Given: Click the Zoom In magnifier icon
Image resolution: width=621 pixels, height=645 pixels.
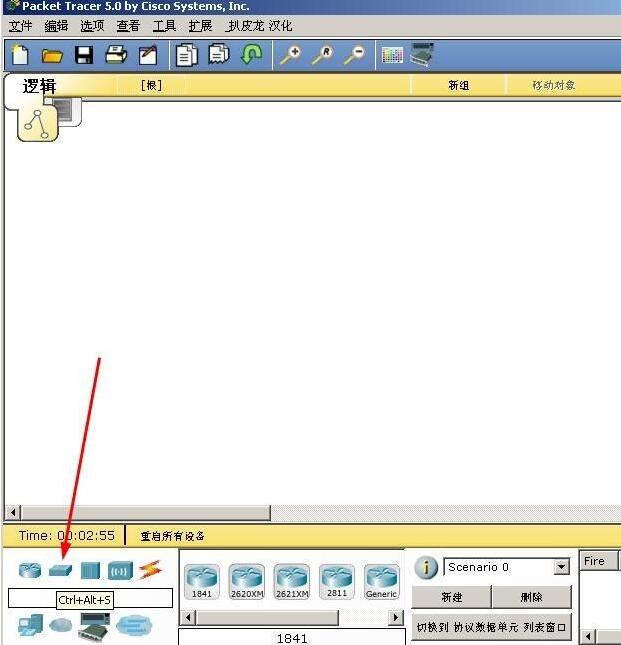Looking at the screenshot, I should click(290, 55).
